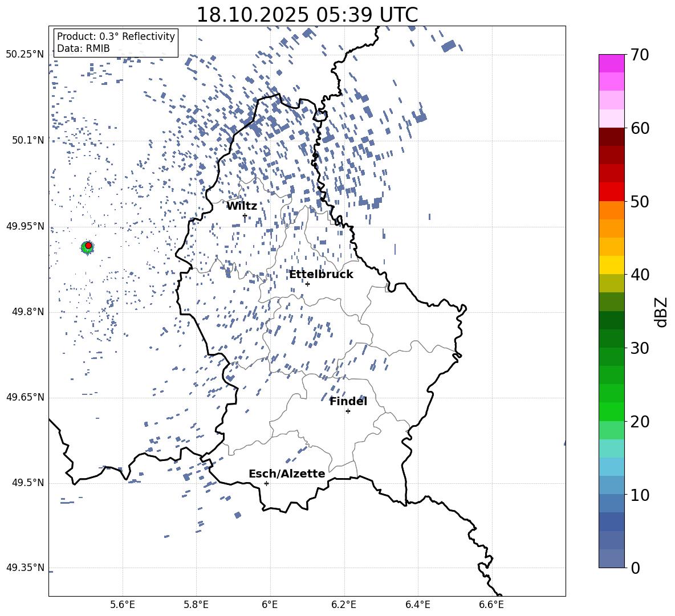Click the 6.2°E longitude label

tap(344, 605)
